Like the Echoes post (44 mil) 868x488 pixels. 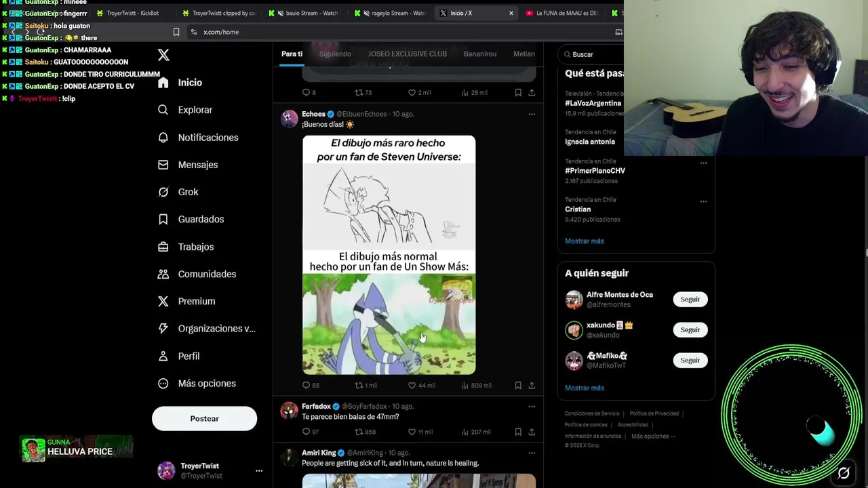421,385
